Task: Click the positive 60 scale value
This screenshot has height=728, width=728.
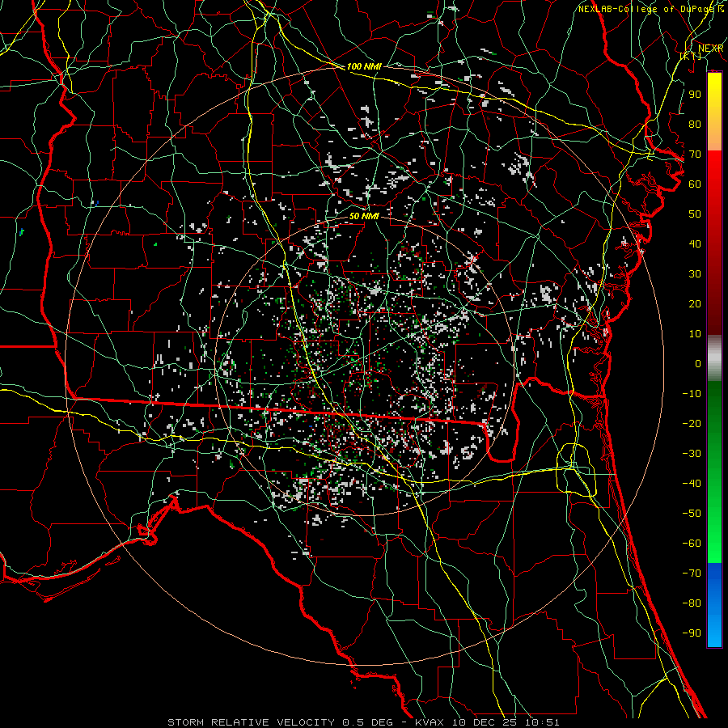Action: pyautogui.click(x=695, y=184)
